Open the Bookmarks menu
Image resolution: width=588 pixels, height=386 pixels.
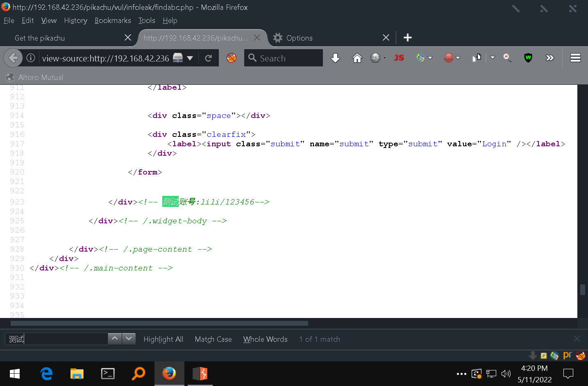[113, 20]
